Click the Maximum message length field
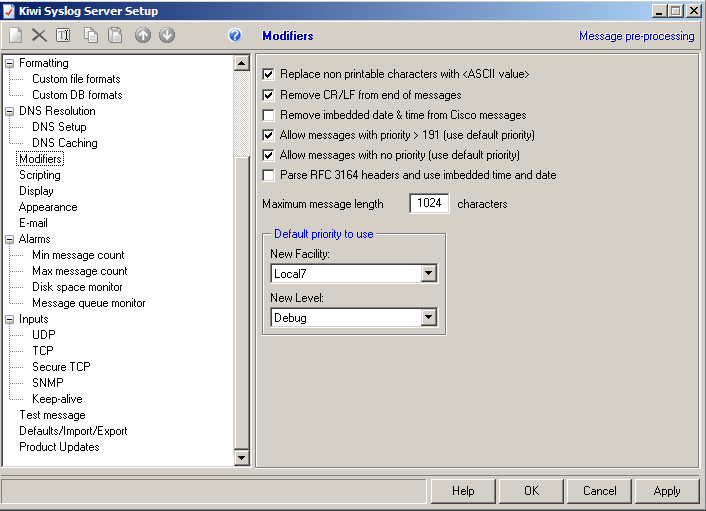This screenshot has height=511, width=706. [x=429, y=203]
